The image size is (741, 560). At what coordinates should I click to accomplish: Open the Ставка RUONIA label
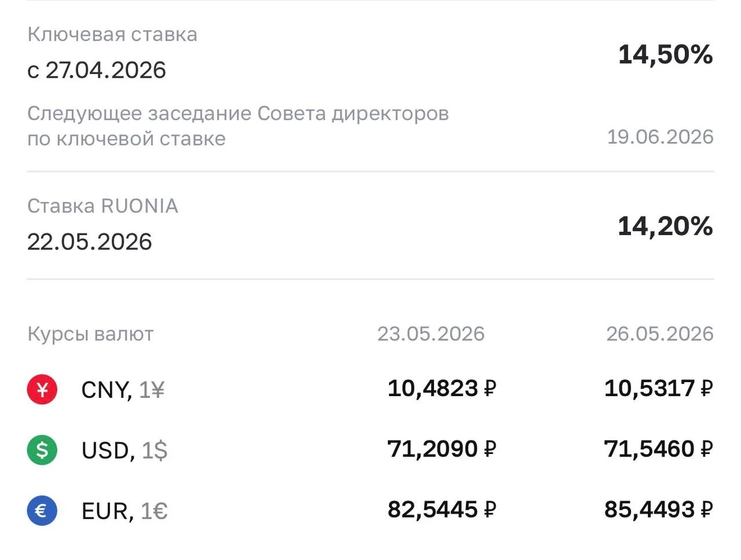(x=102, y=206)
